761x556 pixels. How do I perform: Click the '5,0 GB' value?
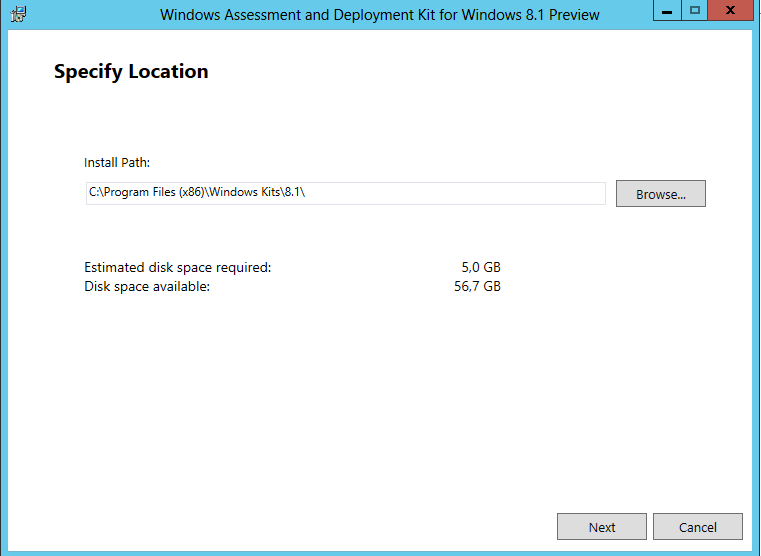pyautogui.click(x=481, y=267)
